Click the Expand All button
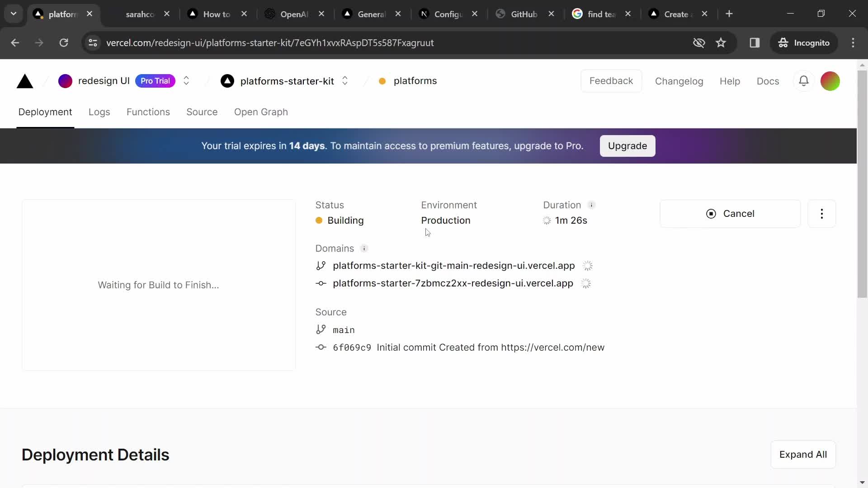This screenshot has width=868, height=488. [803, 455]
